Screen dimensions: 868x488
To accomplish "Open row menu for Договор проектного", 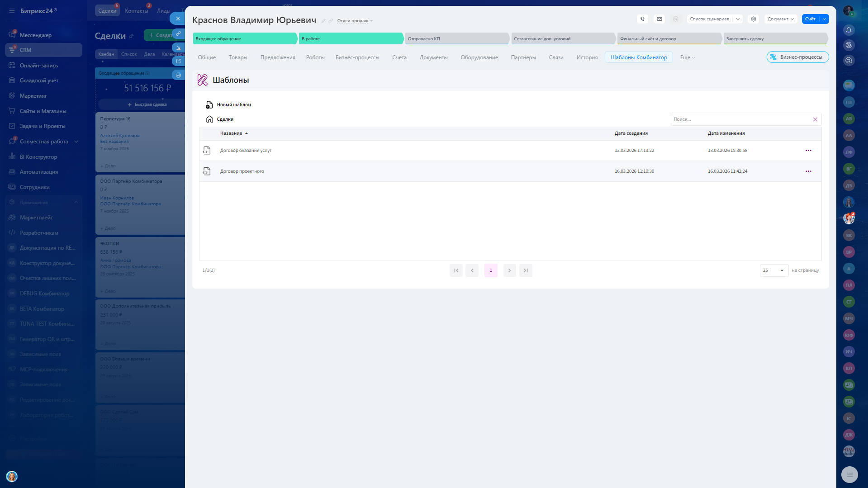I will [808, 171].
